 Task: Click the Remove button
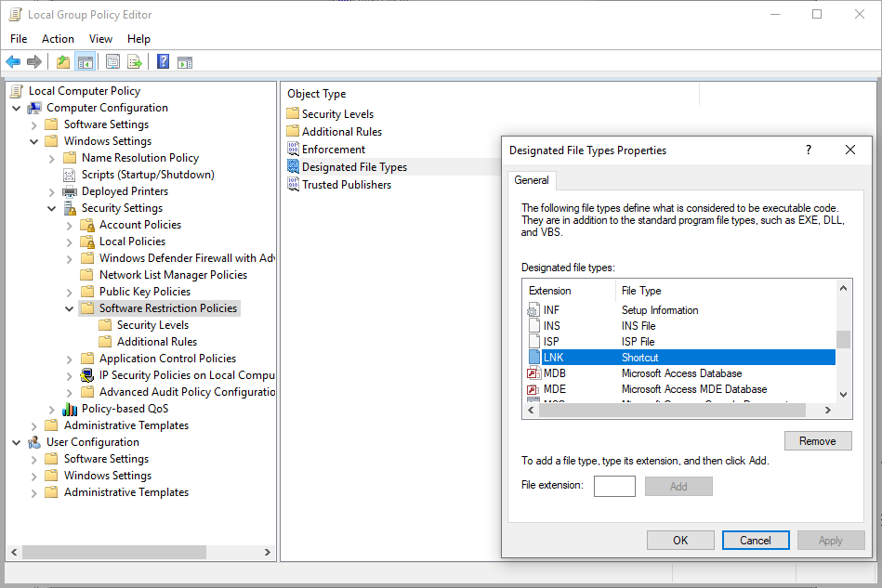point(818,440)
